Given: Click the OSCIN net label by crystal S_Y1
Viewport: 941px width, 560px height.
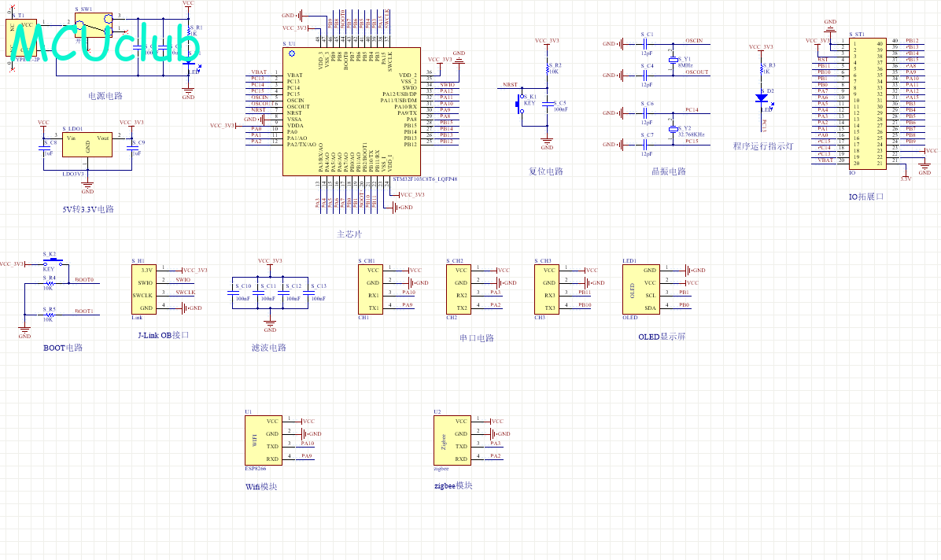Looking at the screenshot, I should [695, 41].
